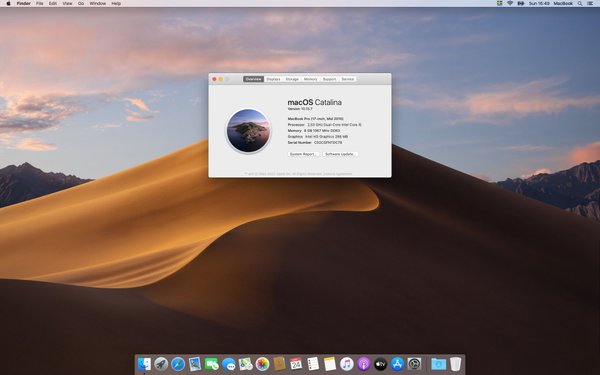Screen dimensions: 600x375
Task: Click the clock showing Sun 16:49
Action: coord(539,3)
